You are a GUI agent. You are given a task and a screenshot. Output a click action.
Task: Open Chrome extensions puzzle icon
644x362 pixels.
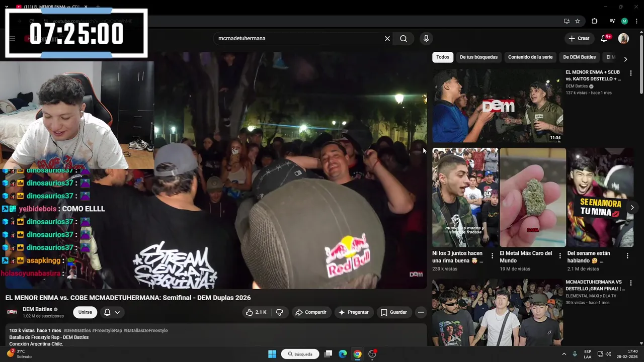(595, 21)
